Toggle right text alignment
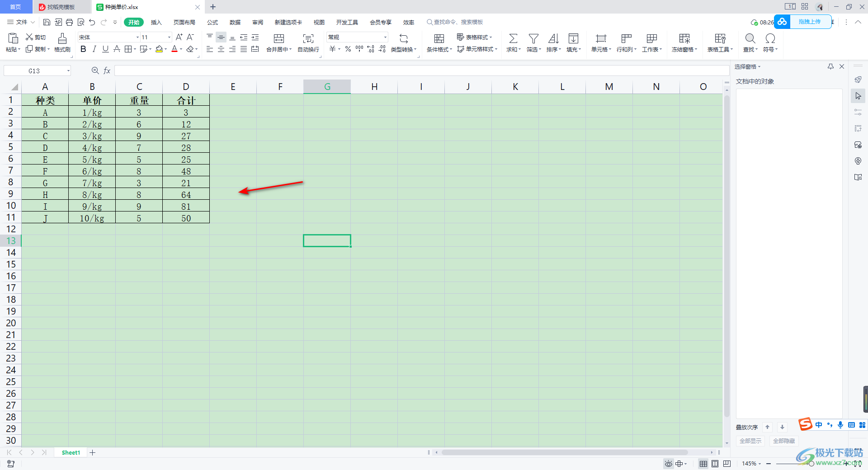Viewport: 868px width, 470px height. click(232, 49)
